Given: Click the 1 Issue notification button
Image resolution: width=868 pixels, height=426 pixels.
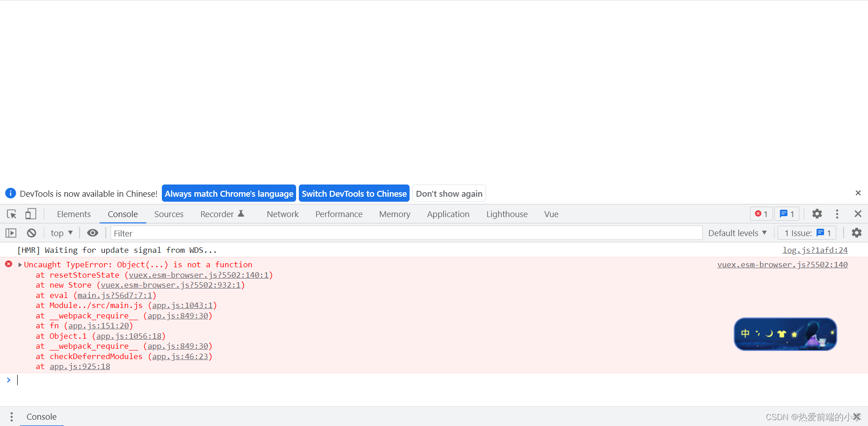Looking at the screenshot, I should click(807, 232).
